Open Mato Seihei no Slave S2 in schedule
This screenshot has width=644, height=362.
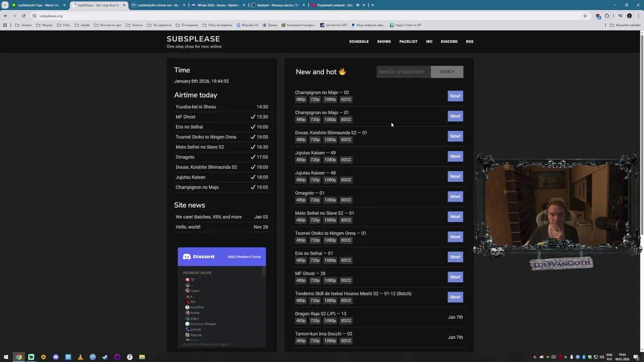pyautogui.click(x=200, y=147)
